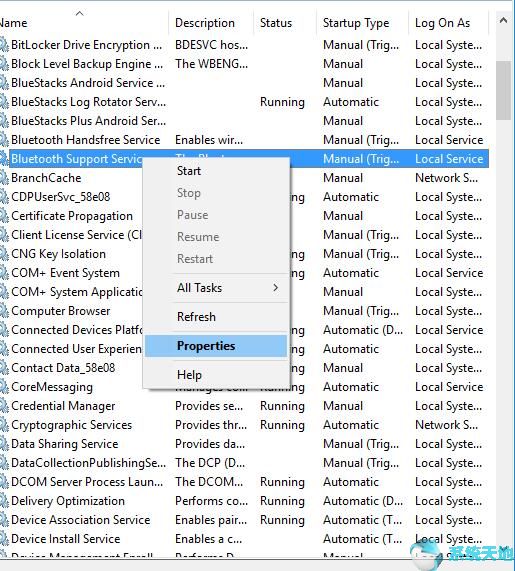Select the DataCollectionPublishingSe... service name
This screenshot has height=571, width=515.
pyautogui.click(x=89, y=463)
